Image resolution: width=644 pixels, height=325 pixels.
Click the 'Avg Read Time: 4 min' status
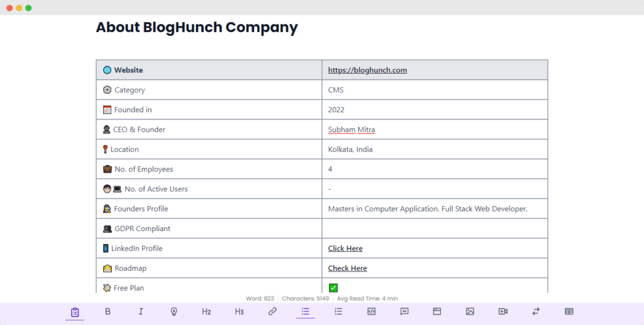point(367,299)
